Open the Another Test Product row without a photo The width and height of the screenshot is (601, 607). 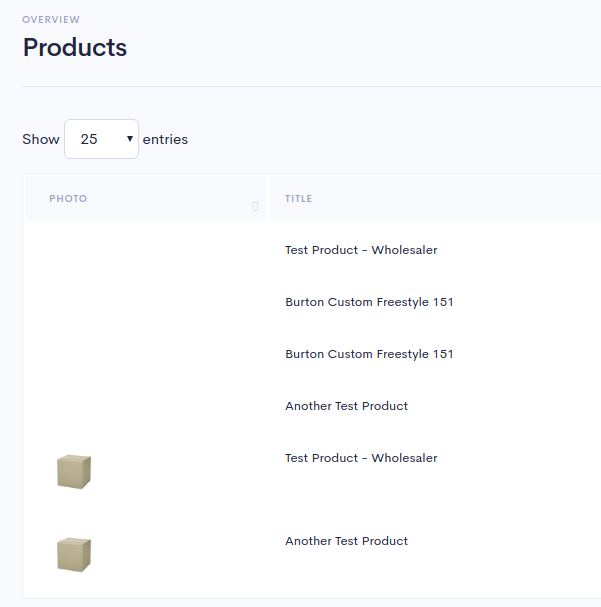pos(346,406)
